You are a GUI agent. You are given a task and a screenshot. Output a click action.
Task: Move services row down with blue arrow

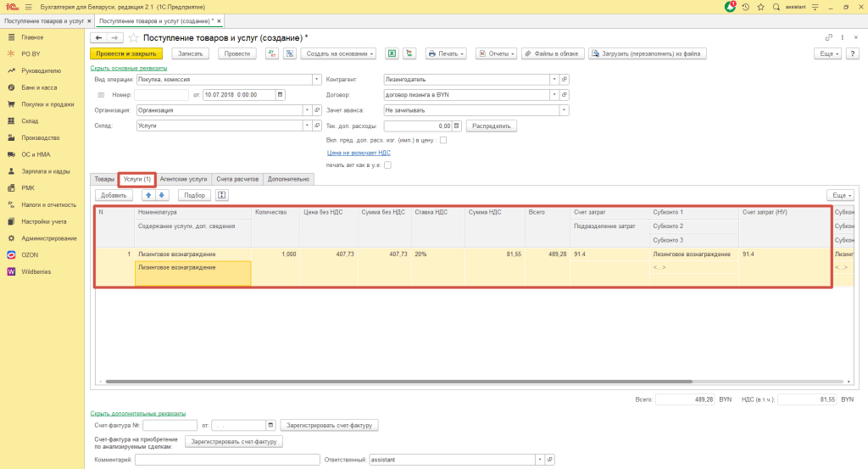tap(162, 195)
